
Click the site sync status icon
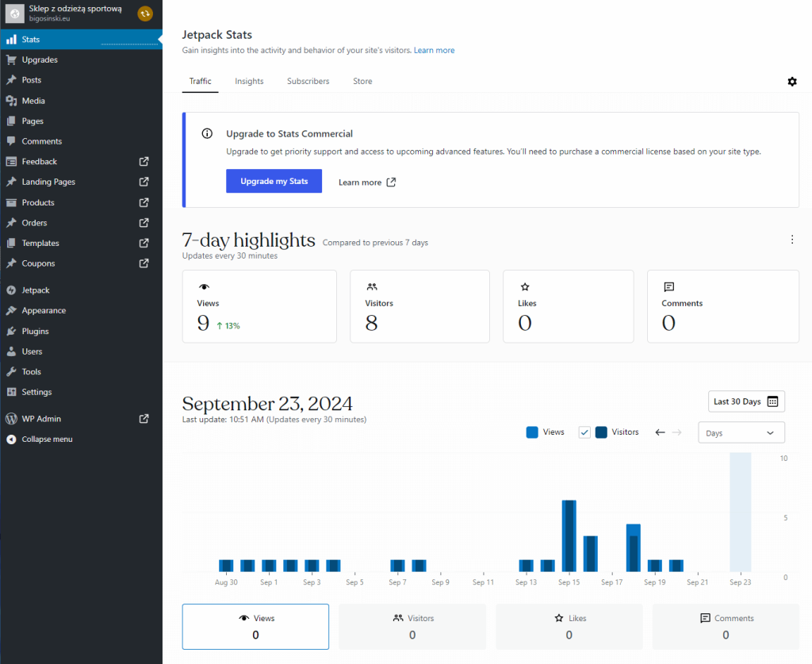pyautogui.click(x=145, y=13)
